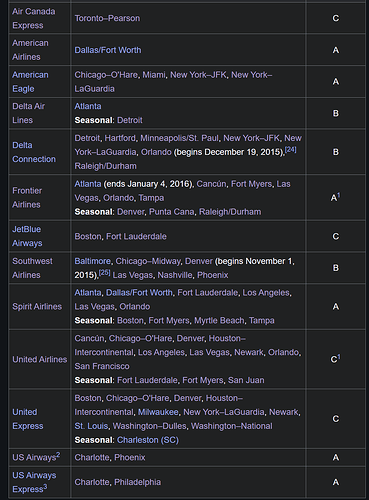This screenshot has height=500, width=369.
Task: Follow Atlanta in Delta Air Lines row
Action: coord(88,106)
